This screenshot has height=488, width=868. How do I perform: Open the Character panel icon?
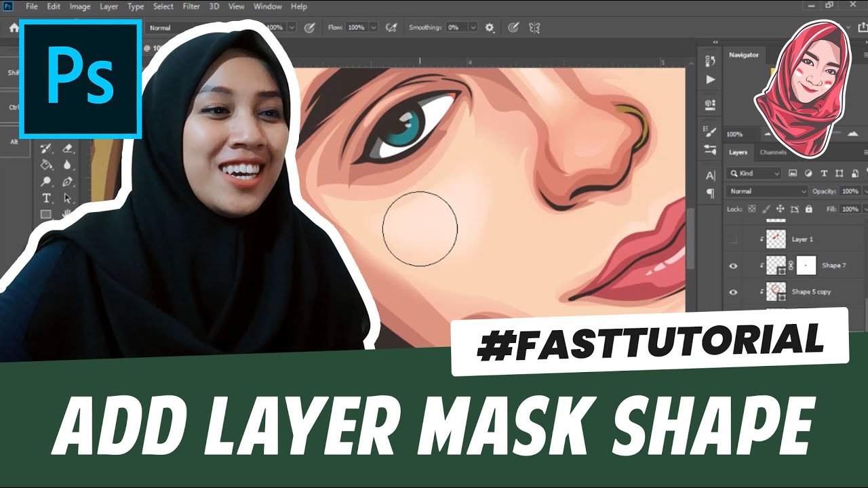click(710, 176)
